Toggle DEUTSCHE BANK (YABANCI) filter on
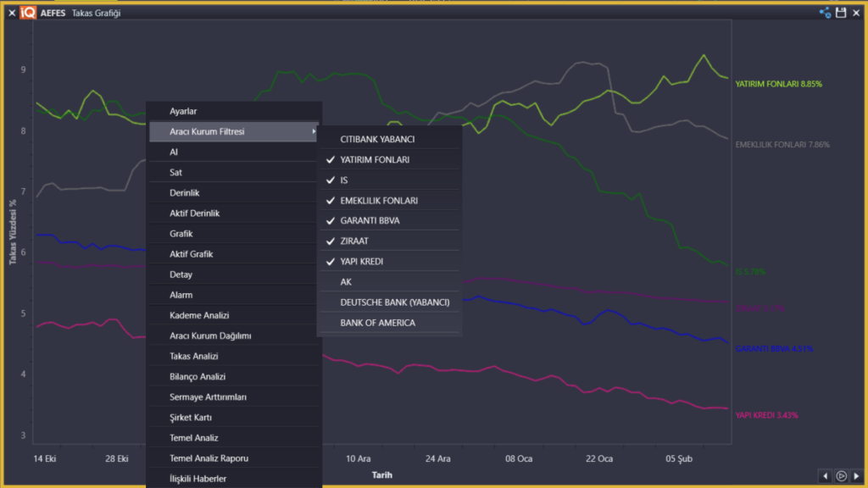868x488 pixels. tap(394, 302)
